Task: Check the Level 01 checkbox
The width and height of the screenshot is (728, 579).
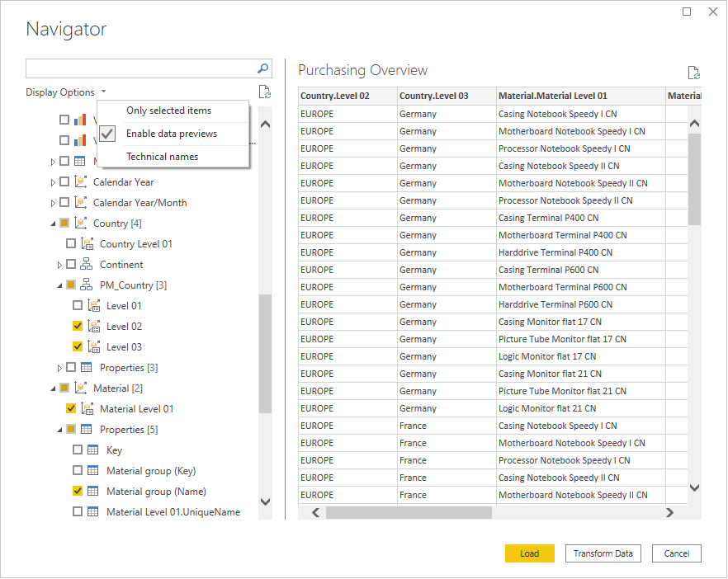Action: 78,306
